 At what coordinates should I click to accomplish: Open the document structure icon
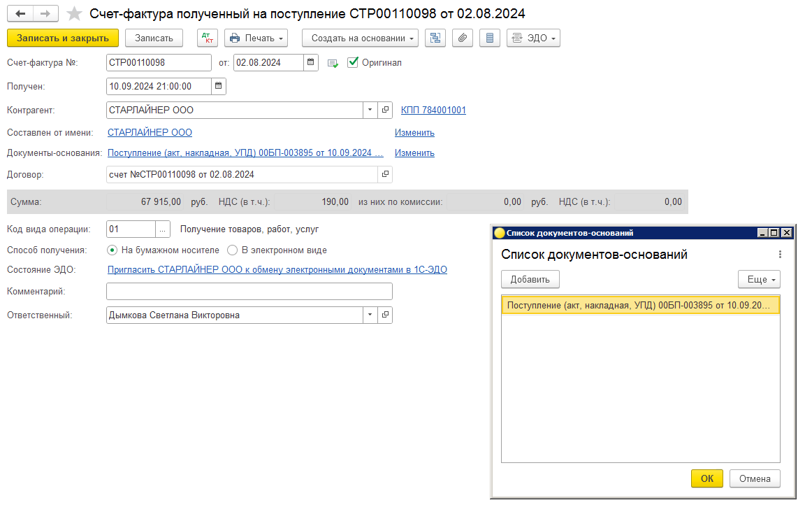(x=435, y=38)
